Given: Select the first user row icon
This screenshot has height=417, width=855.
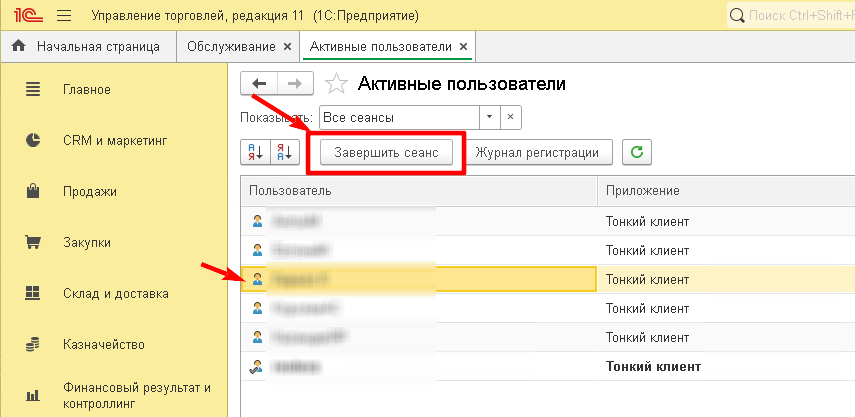Looking at the screenshot, I should click(x=258, y=221).
